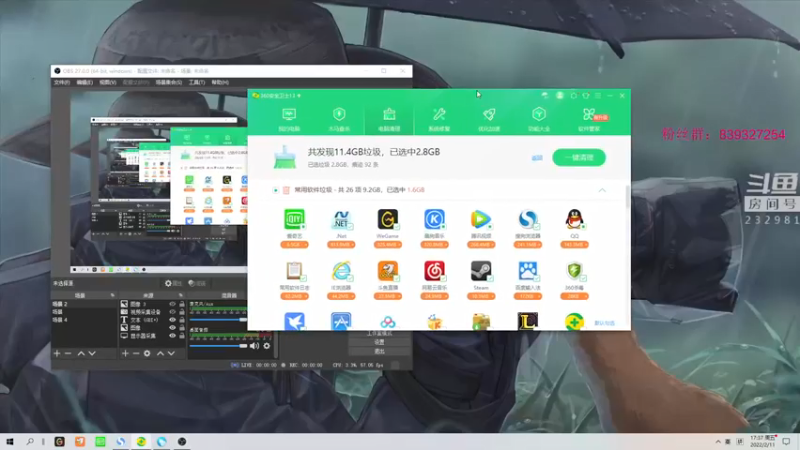
Task: Add a new scene in OBS
Action: click(57, 353)
